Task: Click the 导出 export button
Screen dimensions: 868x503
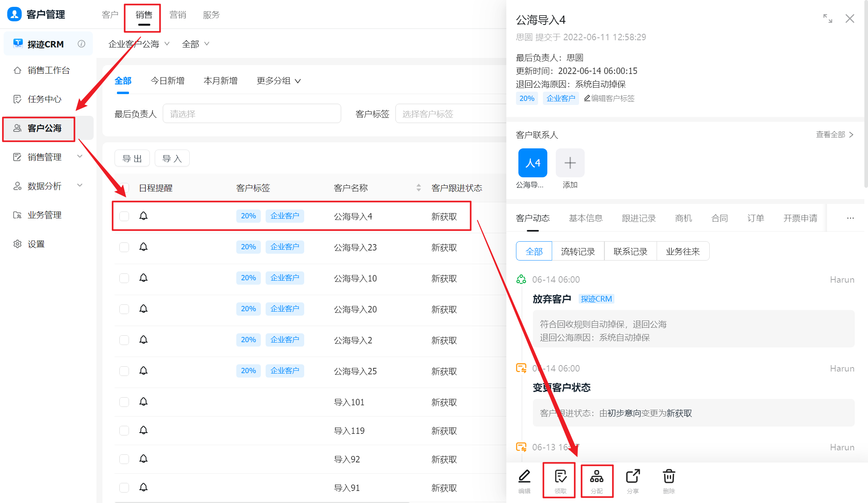Action: tap(132, 158)
